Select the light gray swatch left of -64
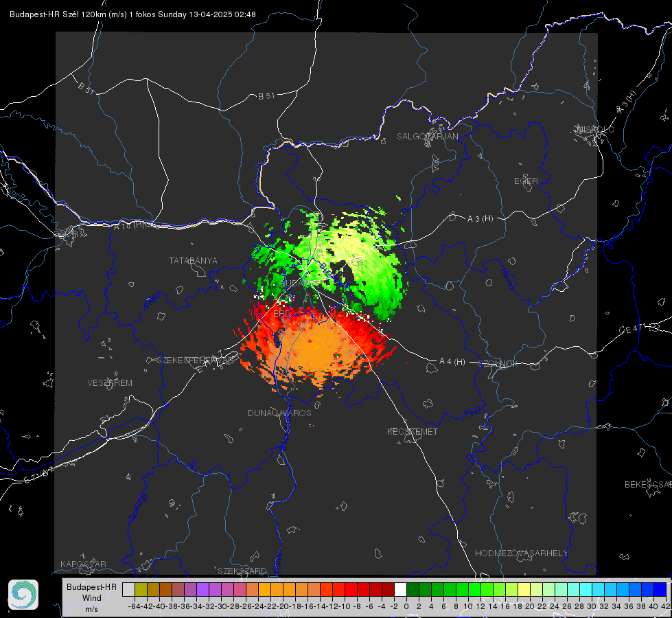Viewport: 672px width, 618px height. point(128,589)
